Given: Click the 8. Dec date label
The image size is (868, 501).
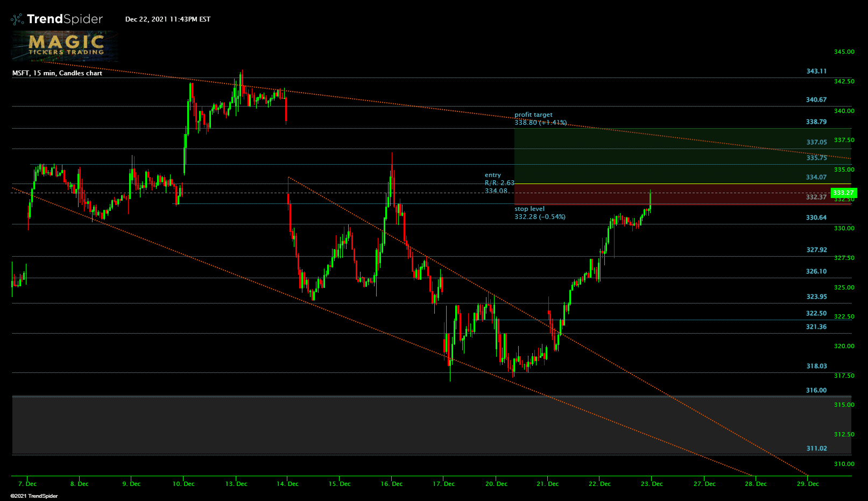Looking at the screenshot, I should pyautogui.click(x=79, y=484).
